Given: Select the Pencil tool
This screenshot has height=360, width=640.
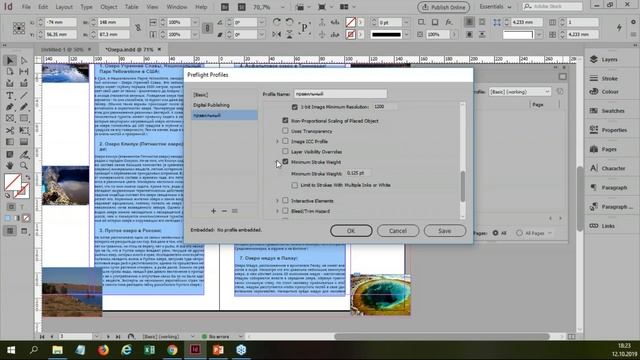Looking at the screenshot, I should 24,107.
